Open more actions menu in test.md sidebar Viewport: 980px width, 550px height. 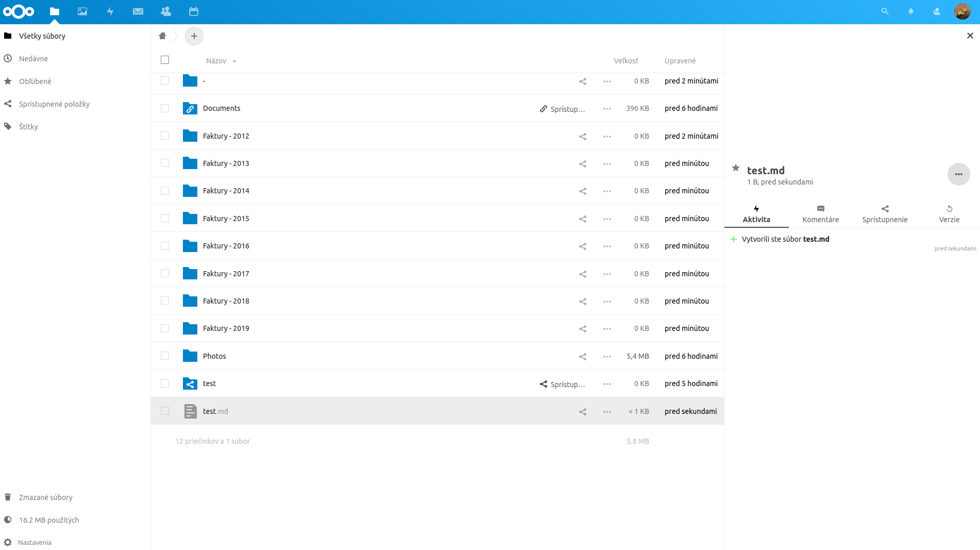coord(958,174)
